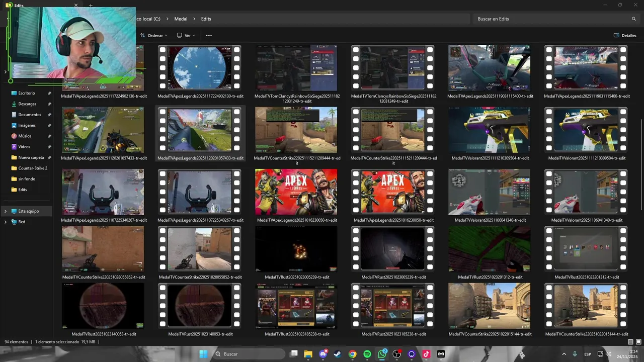Click the taskbar Buscar search box
The height and width of the screenshot is (362, 644).
[x=248, y=354]
